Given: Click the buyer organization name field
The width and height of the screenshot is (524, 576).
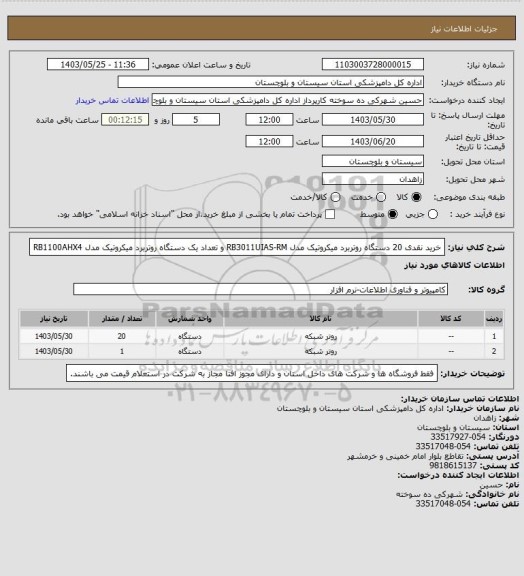Looking at the screenshot, I should point(270,82).
